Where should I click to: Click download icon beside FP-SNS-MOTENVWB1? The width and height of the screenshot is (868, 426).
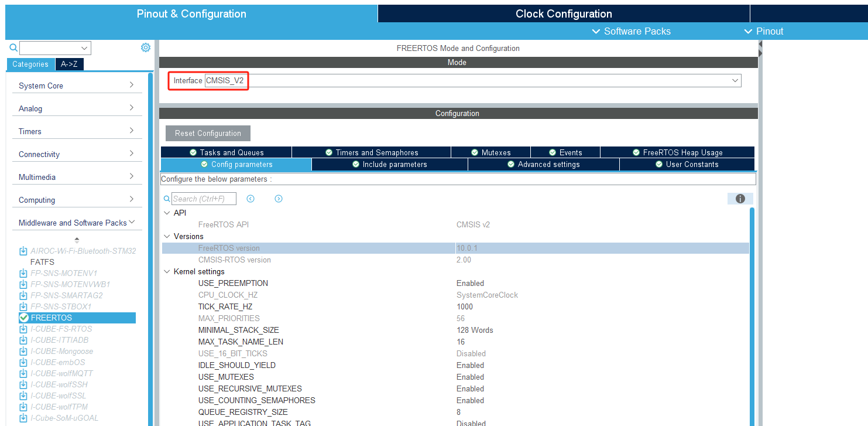[x=23, y=284]
